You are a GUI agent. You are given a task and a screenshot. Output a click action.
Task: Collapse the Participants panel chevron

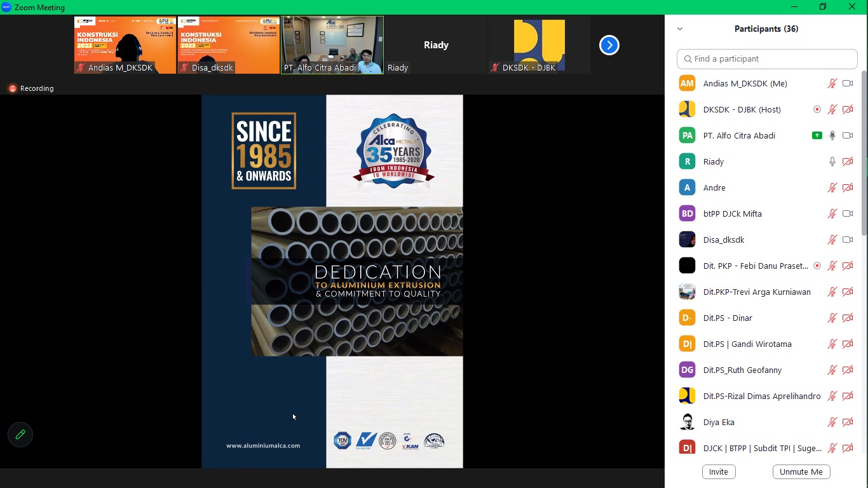point(680,29)
